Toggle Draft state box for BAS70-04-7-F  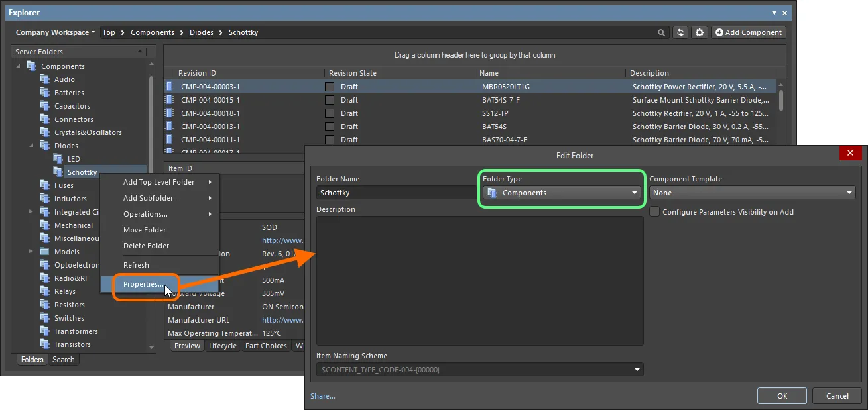tap(330, 139)
